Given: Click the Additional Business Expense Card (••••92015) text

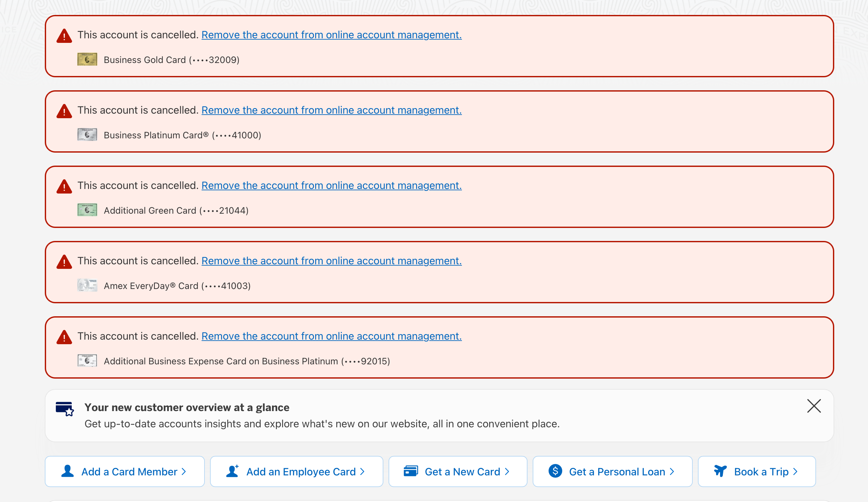Looking at the screenshot, I should [247, 361].
